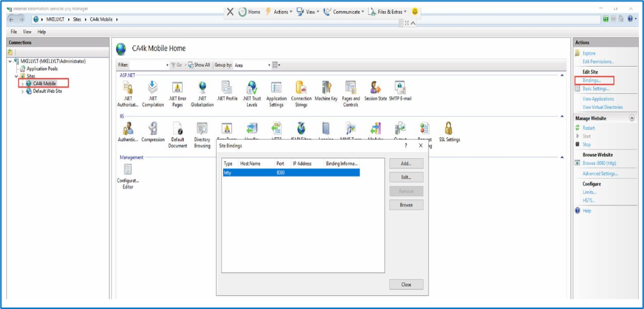Open the Session State feature icon
Image resolution: width=644 pixels, height=309 pixels.
[x=375, y=88]
